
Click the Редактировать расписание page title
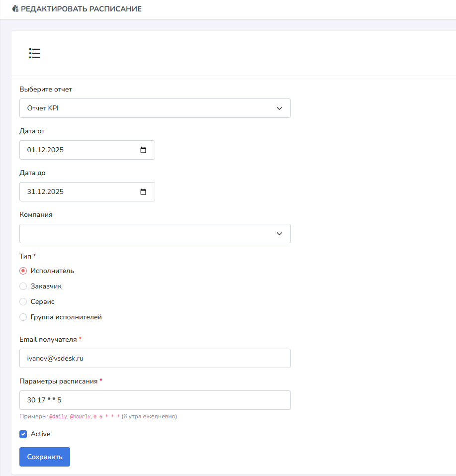coord(81,9)
